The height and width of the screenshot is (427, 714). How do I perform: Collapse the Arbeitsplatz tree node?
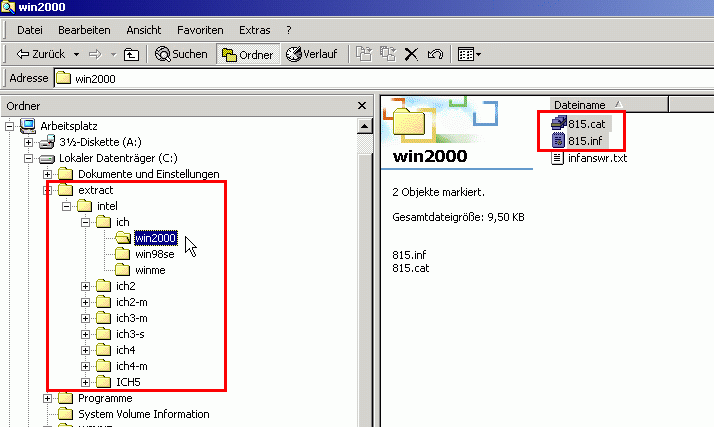pyautogui.click(x=10, y=126)
